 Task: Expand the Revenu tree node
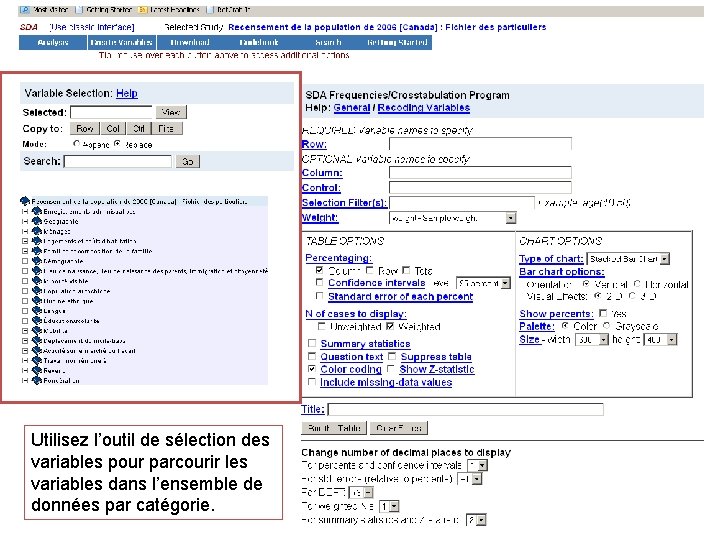[25, 371]
